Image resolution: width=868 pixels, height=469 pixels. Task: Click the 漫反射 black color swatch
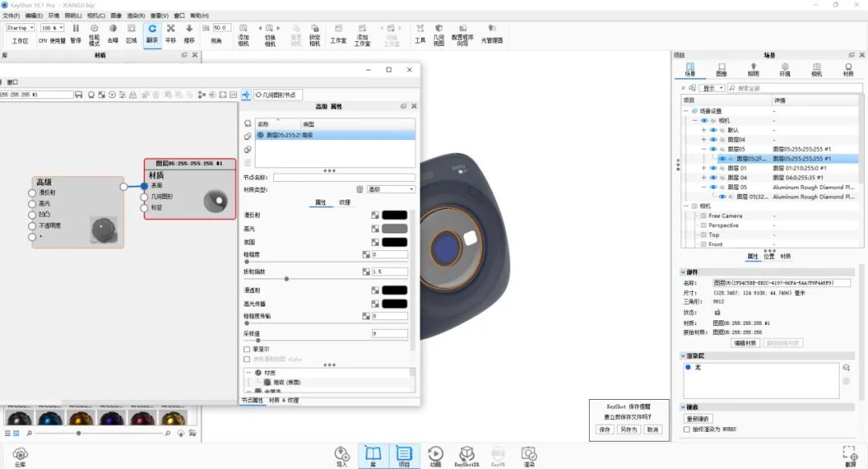(x=395, y=215)
